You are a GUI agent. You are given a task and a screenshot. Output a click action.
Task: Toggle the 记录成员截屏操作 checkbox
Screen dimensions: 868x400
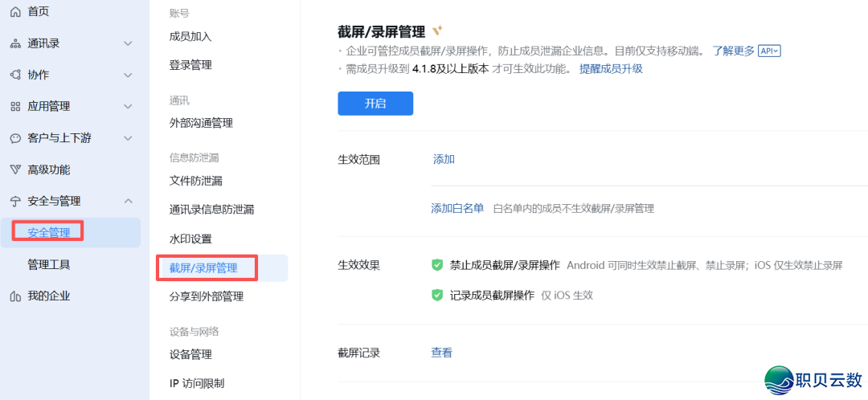point(437,295)
